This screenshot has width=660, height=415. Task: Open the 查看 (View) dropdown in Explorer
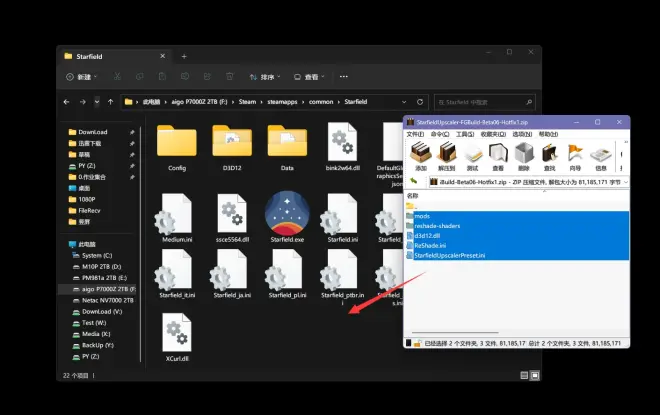pos(309,77)
